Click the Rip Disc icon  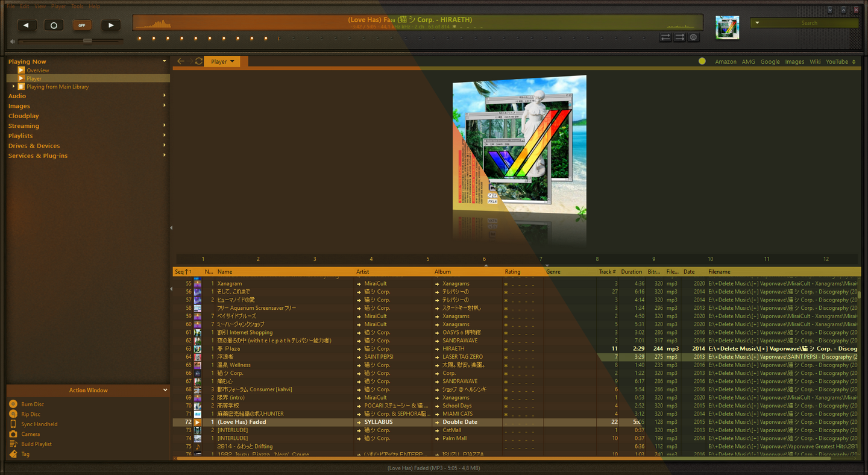[13, 414]
